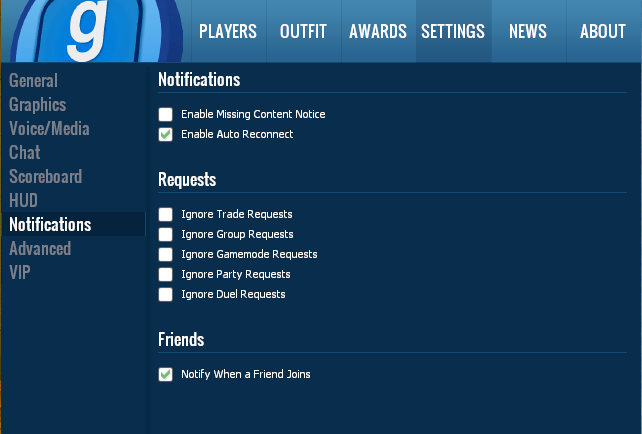Check Ignore Trade Requests
642x434 pixels.
(166, 214)
